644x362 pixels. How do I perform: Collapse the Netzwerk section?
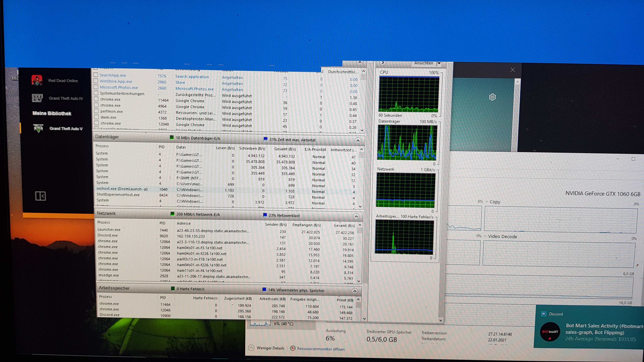coord(356,216)
